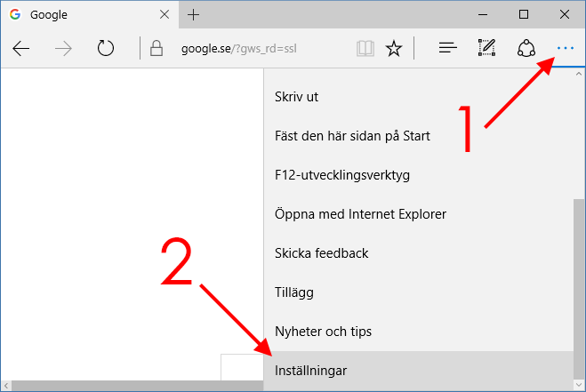Open the More actions ellipsis menu

click(565, 48)
